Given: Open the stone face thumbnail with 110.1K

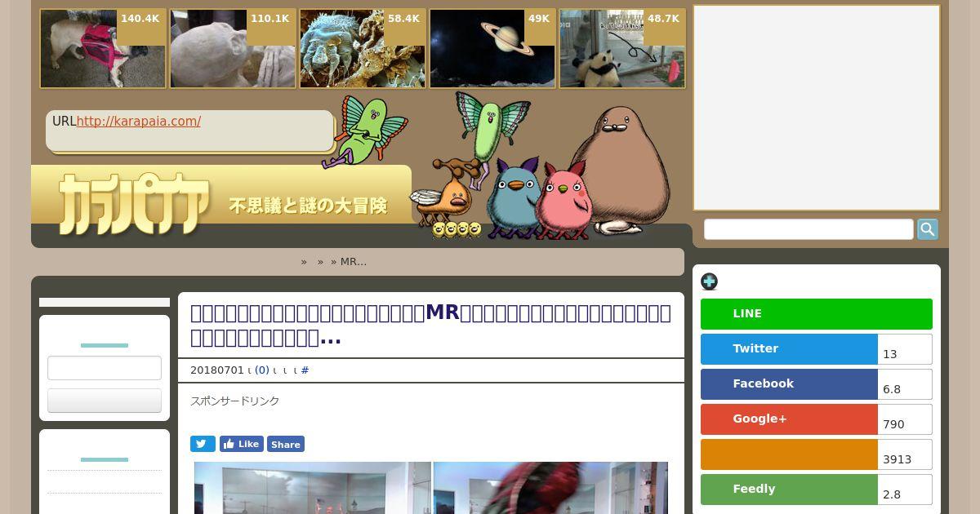Looking at the screenshot, I should 233,49.
